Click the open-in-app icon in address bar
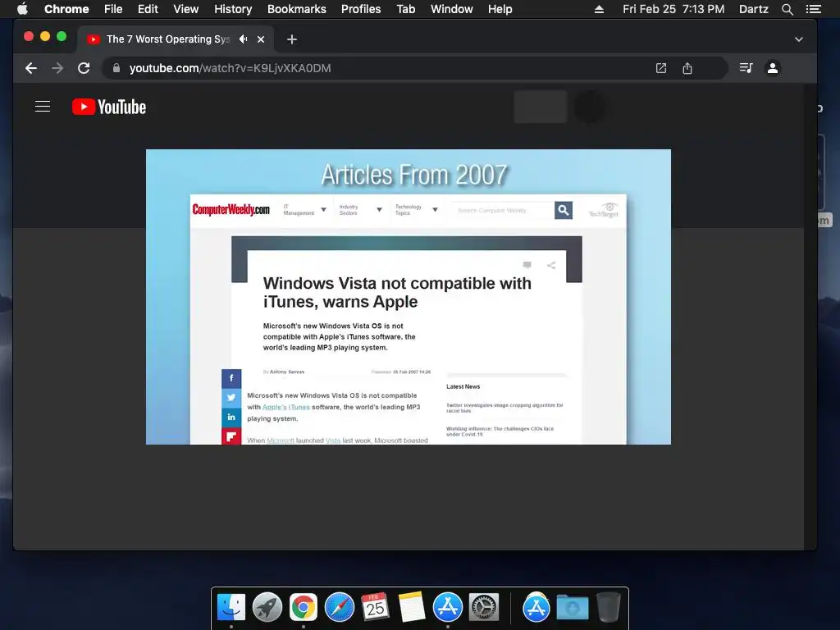This screenshot has height=630, width=840. point(661,68)
